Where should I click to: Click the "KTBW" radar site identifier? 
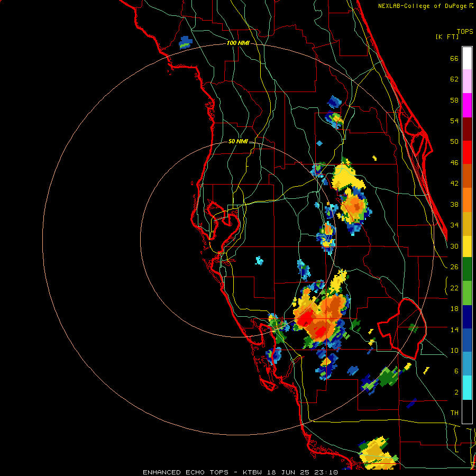coord(252,472)
